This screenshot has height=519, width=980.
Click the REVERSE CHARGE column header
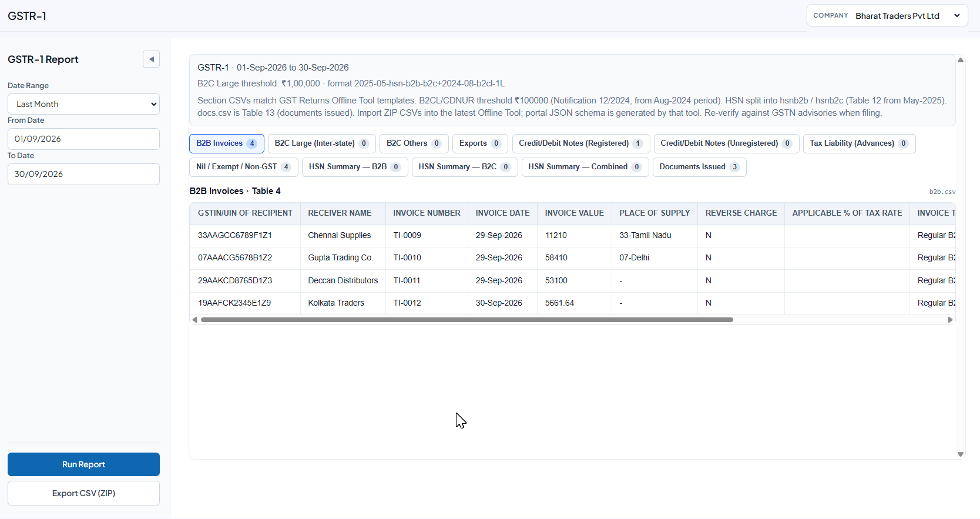(x=741, y=213)
